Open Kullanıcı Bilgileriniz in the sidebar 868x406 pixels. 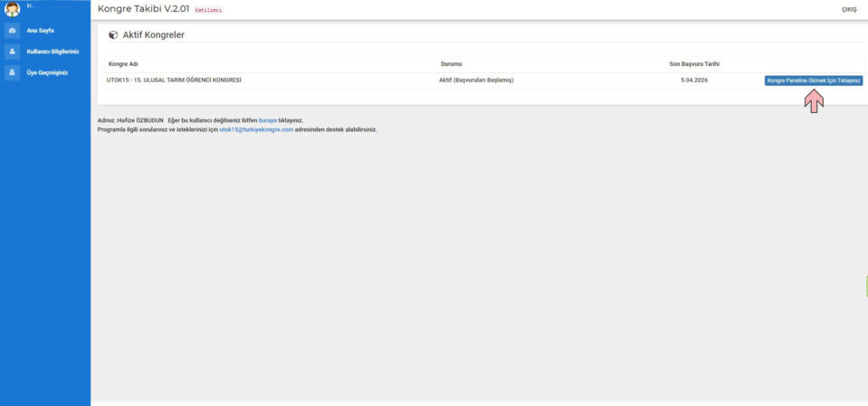click(52, 52)
